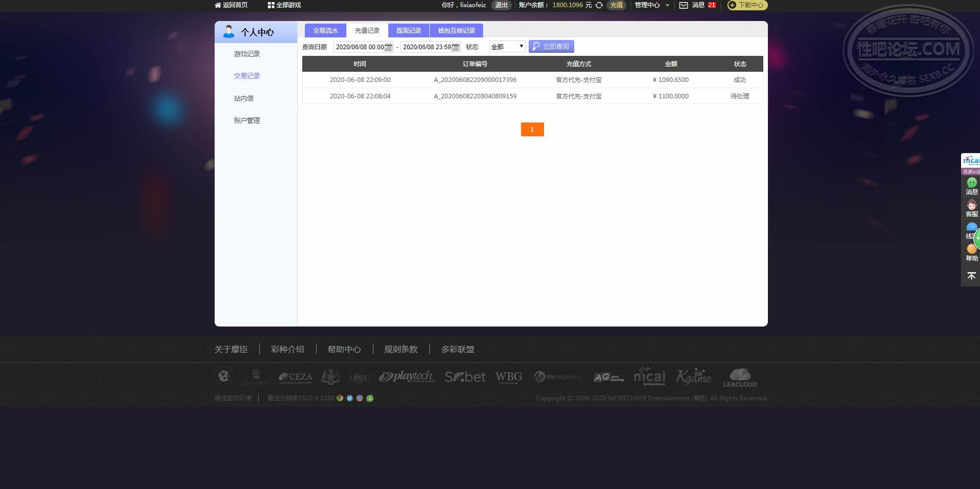Open the 彩种介绍 footer link
The width and height of the screenshot is (980, 489).
(x=287, y=350)
